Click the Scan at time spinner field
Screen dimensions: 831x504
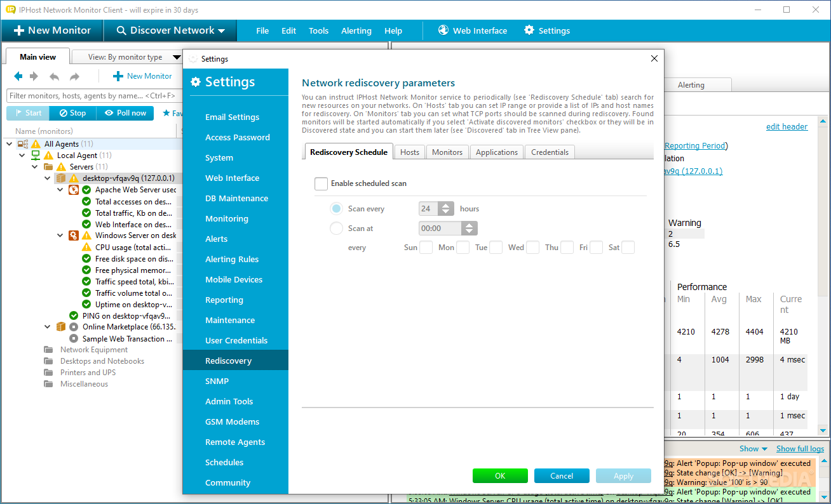tap(448, 228)
